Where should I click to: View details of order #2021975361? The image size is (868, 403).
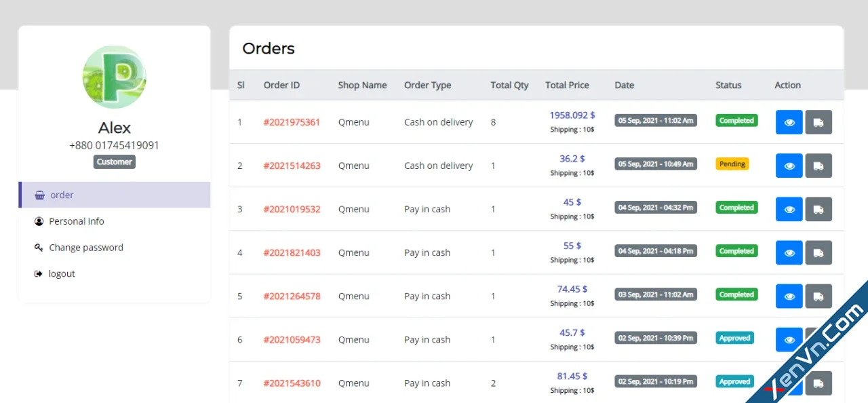coord(789,122)
